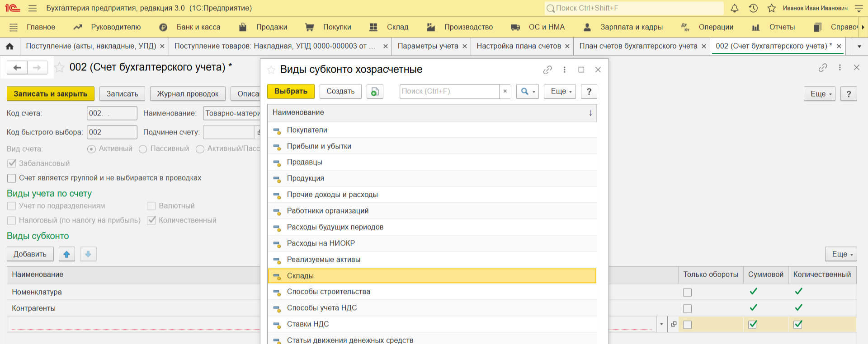Toggle the Валютный checkbox
The height and width of the screenshot is (344, 868).
(151, 206)
